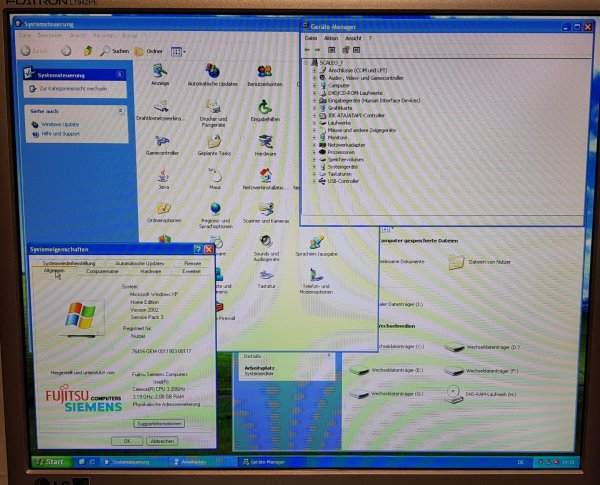
Task: Expand IDE ATA/ATAPI-Controller node
Action: [315, 115]
